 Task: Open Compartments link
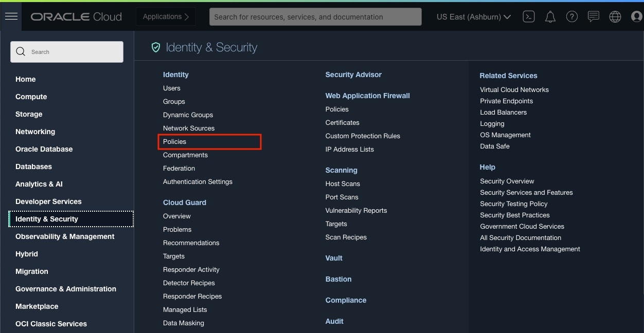(185, 155)
